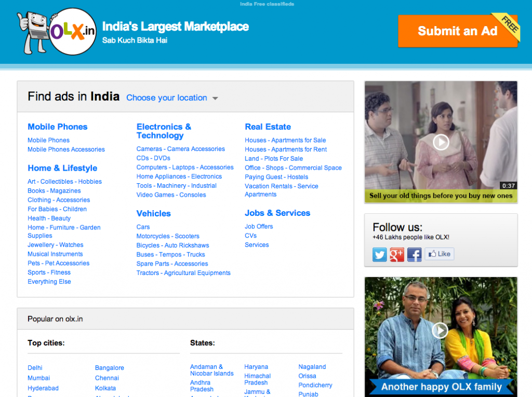532x397 pixels.
Task: Expand the Choose your location dropdown
Action: [172, 98]
